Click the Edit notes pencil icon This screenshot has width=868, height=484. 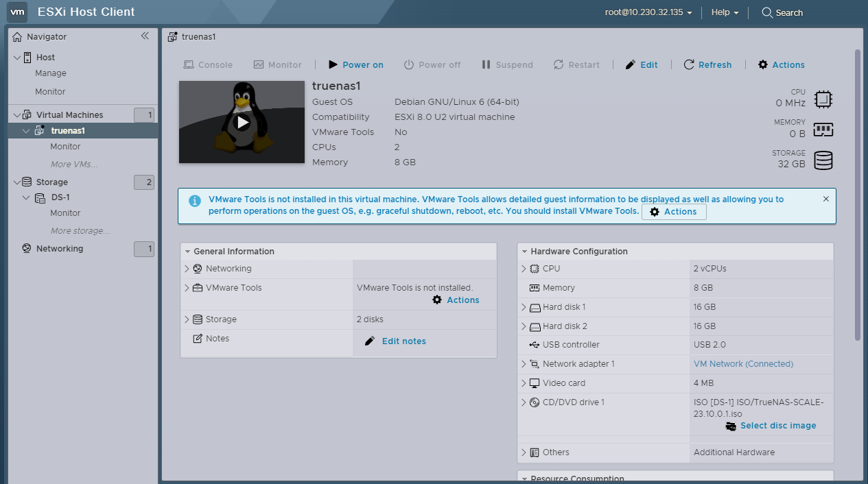370,341
